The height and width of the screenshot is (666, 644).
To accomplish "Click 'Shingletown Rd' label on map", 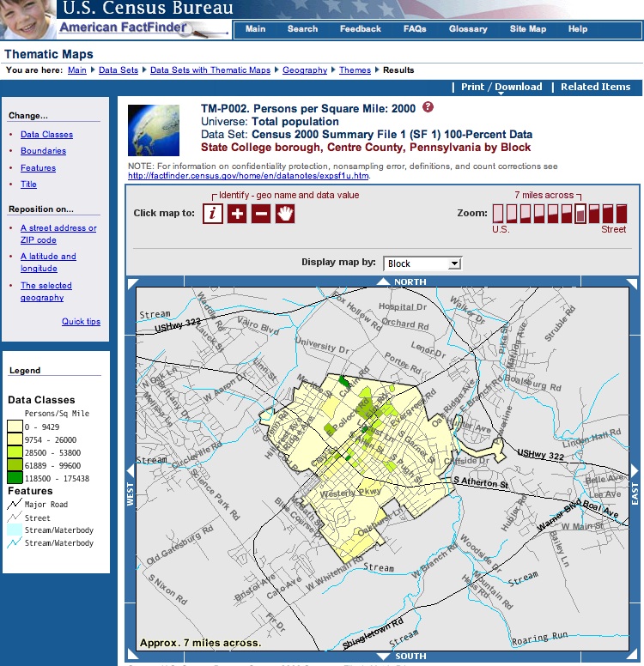I will point(373,633).
